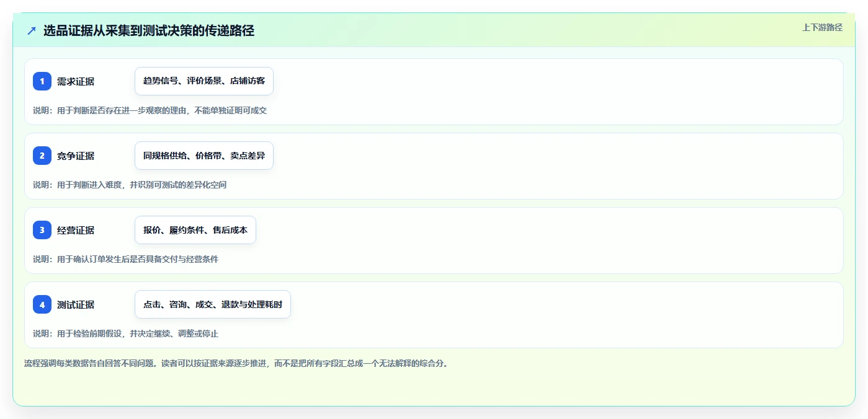Select step number badge 3
This screenshot has width=868, height=419.
[42, 230]
